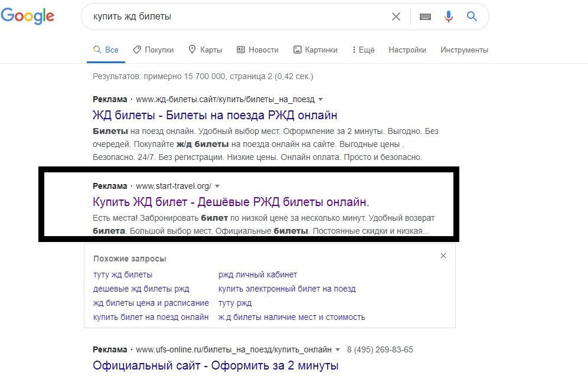The width and height of the screenshot is (588, 376).
Task: Search купить электронный билет на поезд
Action: 287,289
